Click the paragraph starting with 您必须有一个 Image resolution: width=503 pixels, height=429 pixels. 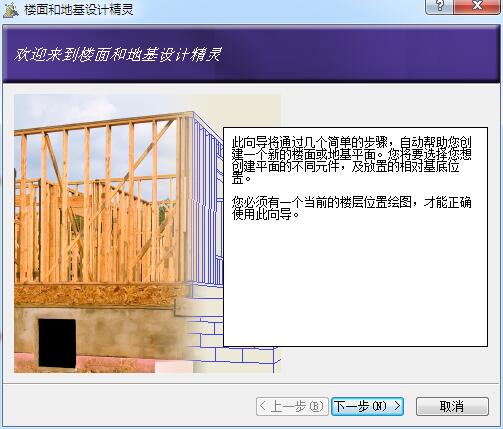coord(351,208)
